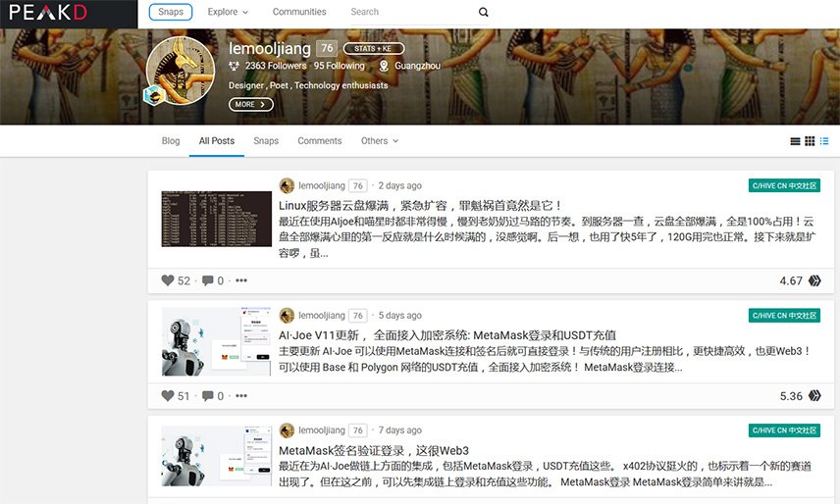This screenshot has height=504, width=840.
Task: Open the author avatar on the 5 days ago post
Action: (x=287, y=315)
